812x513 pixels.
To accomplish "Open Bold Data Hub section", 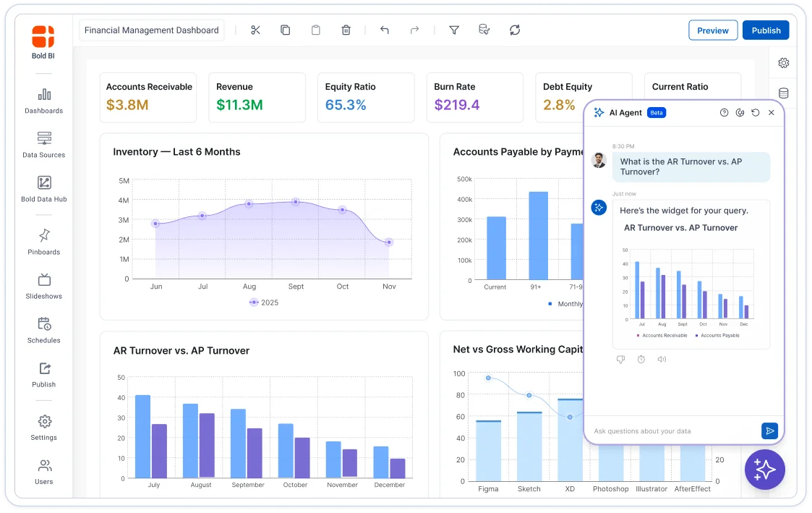I will pos(44,189).
